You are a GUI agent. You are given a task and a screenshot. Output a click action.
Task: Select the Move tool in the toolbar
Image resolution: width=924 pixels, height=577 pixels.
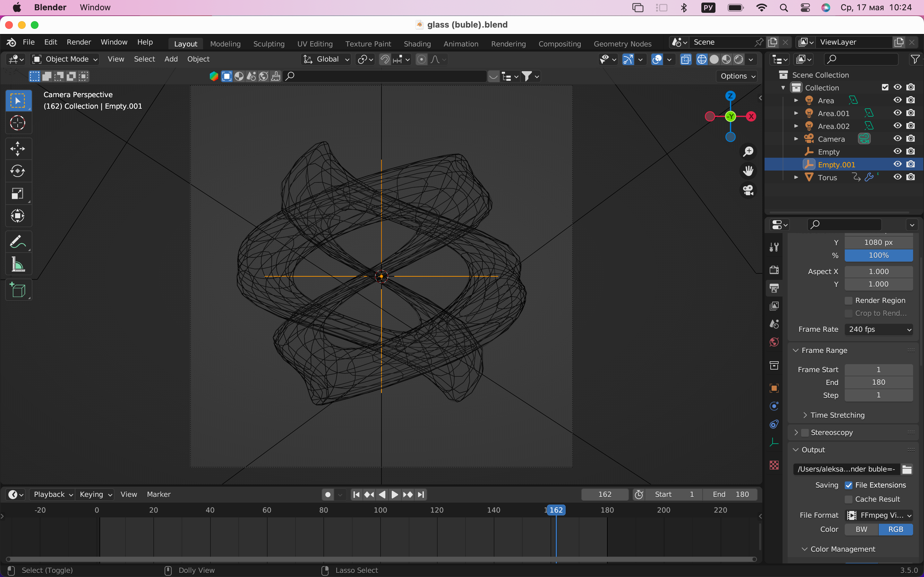[18, 148]
